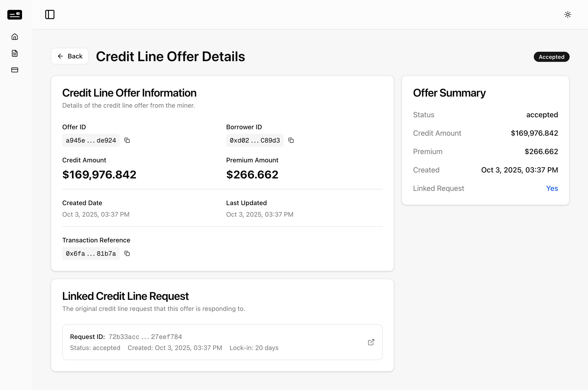Click the Offer Summary status value accepted

[x=542, y=115]
